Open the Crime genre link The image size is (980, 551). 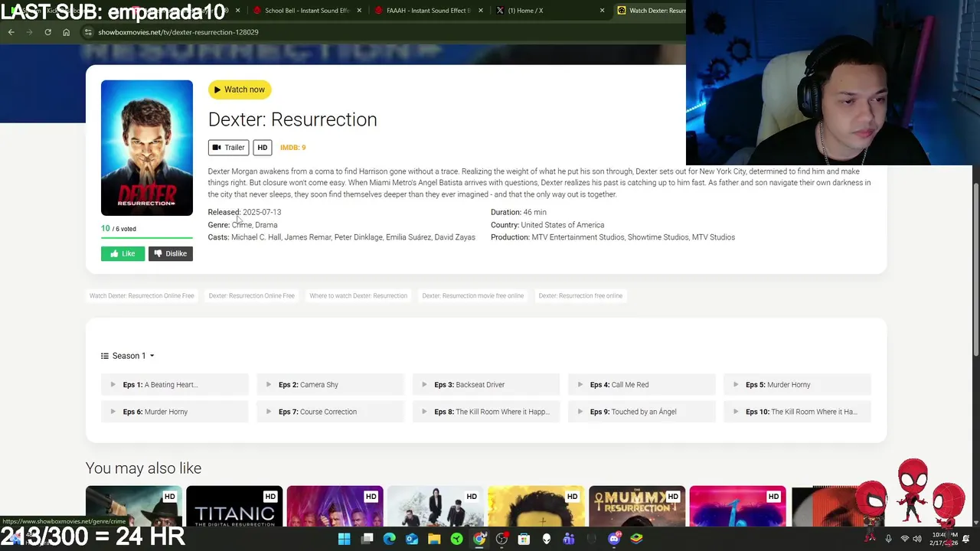[241, 225]
